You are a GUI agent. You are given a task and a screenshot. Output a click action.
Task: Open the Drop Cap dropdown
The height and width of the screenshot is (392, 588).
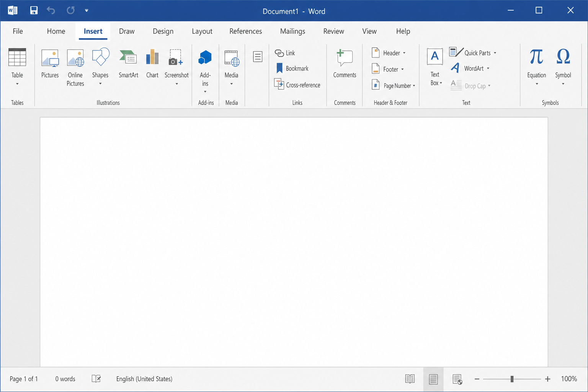tap(470, 86)
